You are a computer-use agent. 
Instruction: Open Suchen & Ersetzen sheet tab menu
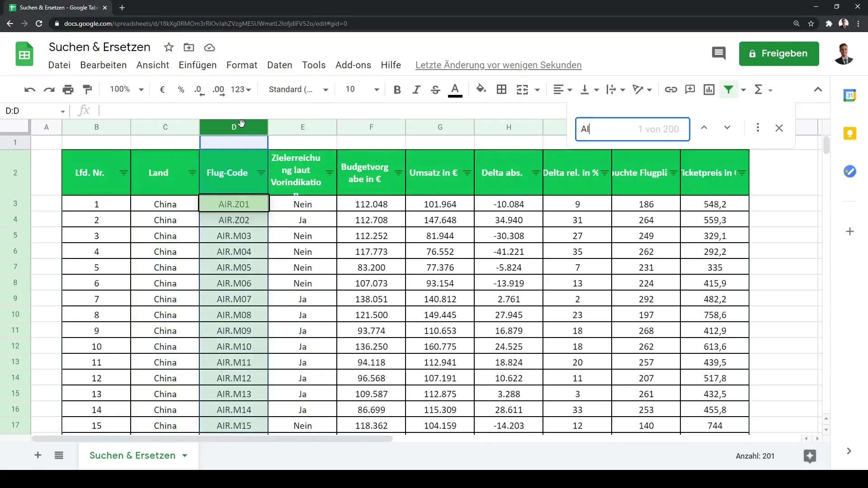(x=185, y=455)
